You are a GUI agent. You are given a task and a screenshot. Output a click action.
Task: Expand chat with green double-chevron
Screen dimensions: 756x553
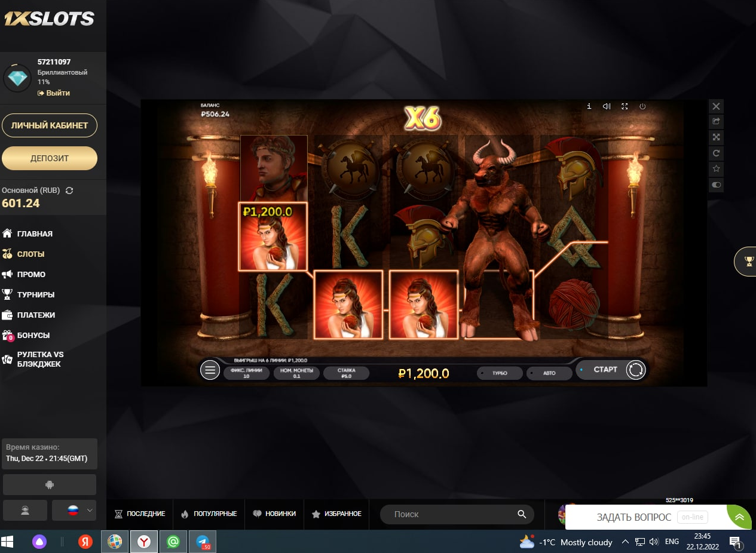click(x=740, y=517)
